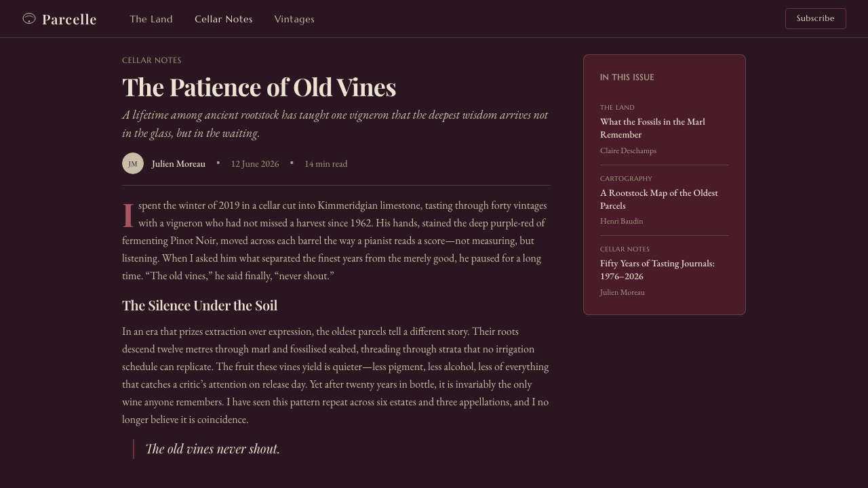Click the Parcelle logo icon
The image size is (868, 488).
[29, 18]
